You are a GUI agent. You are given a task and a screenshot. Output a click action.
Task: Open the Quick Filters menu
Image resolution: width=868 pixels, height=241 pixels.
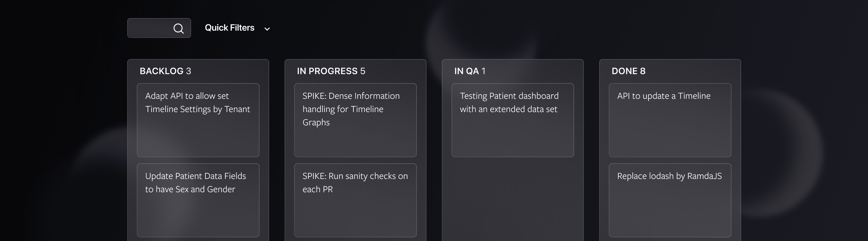tap(229, 28)
